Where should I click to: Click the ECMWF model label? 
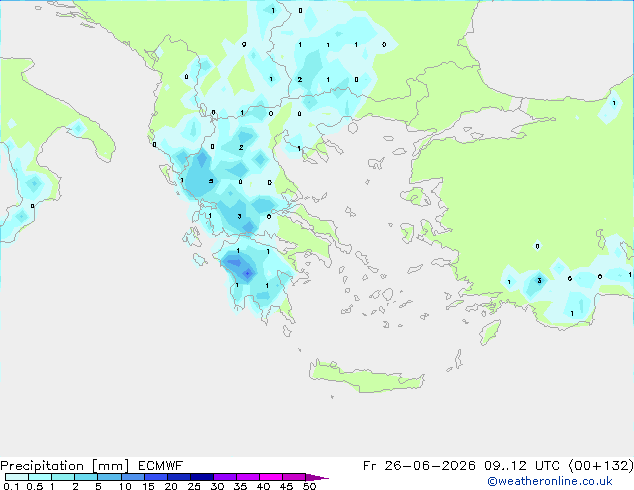pyautogui.click(x=161, y=466)
